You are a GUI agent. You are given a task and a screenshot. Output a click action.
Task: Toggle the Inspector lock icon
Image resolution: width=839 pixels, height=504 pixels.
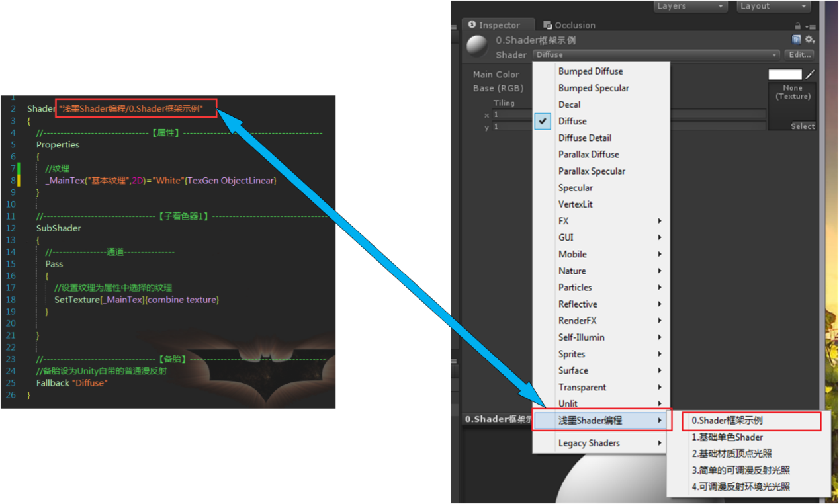798,26
